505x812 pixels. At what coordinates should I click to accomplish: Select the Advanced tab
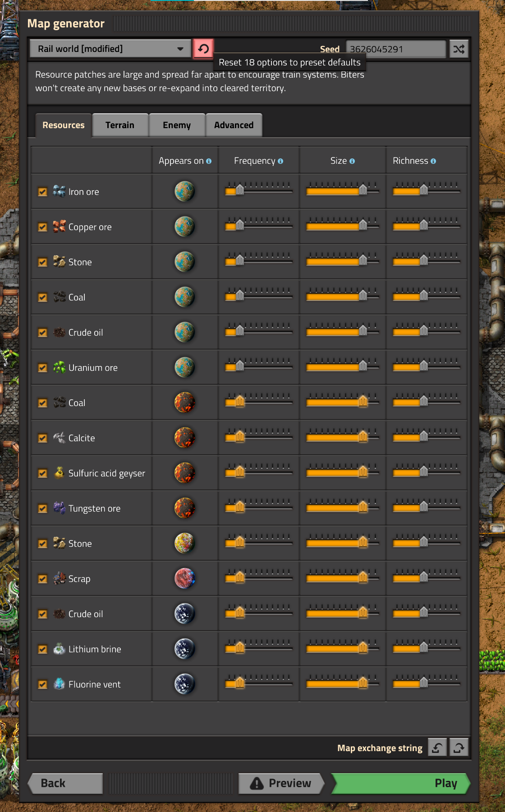click(x=234, y=125)
